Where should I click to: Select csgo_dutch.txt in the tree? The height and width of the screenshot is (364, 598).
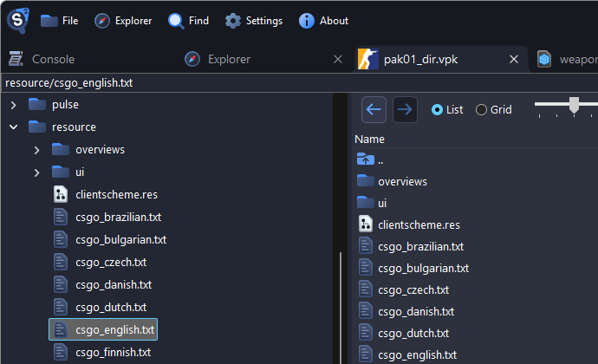[100, 307]
